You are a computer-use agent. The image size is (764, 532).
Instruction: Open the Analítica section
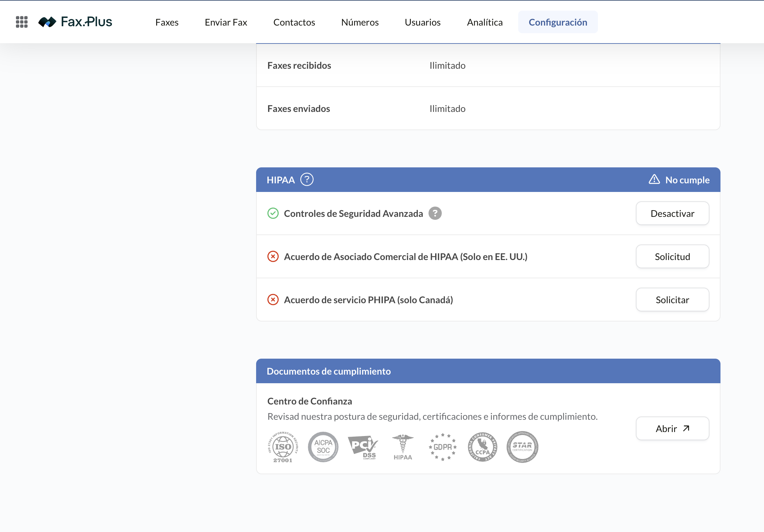[x=485, y=22]
